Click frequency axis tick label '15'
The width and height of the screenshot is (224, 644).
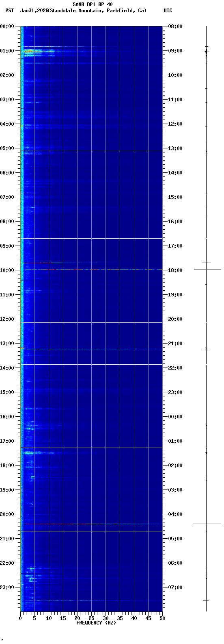coord(63,618)
